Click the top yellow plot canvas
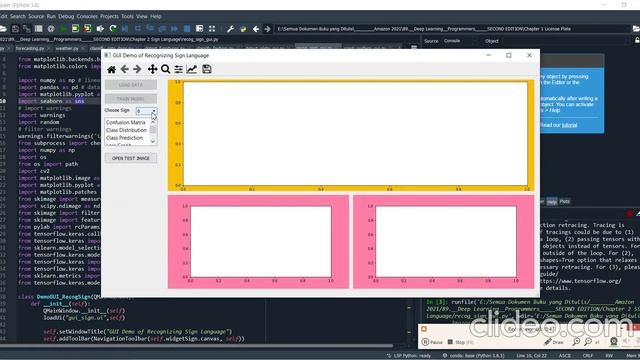Viewport: 640px width, 360px height. [351, 136]
